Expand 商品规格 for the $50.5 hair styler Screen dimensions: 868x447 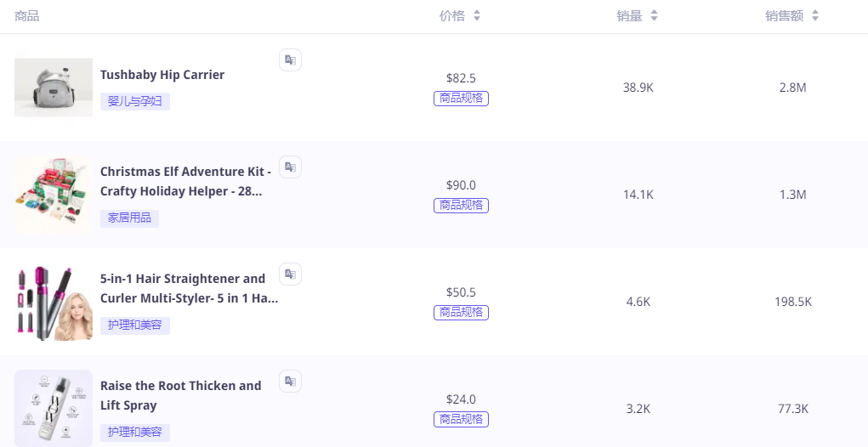[x=461, y=313]
